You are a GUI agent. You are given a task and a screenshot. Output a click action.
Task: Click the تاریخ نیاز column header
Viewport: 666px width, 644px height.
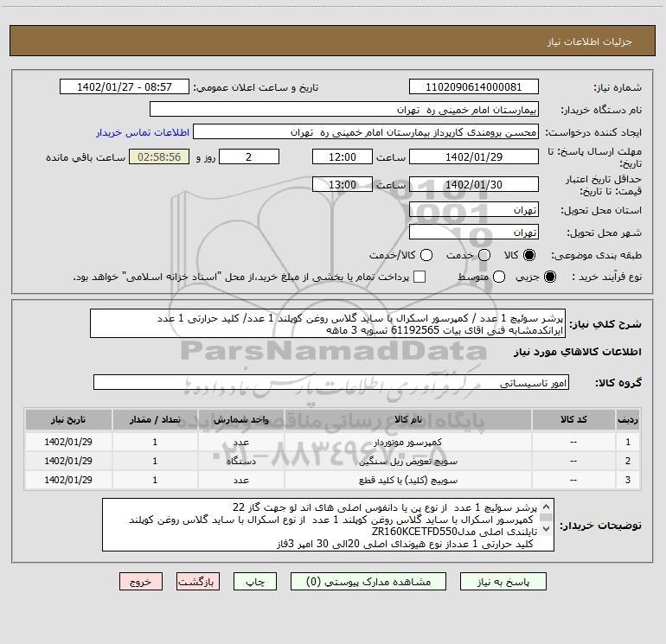[x=68, y=419]
